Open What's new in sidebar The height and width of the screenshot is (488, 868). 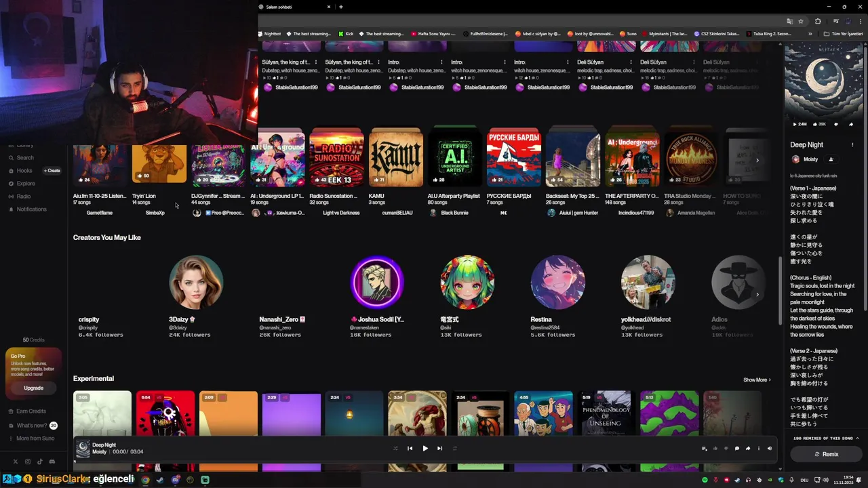click(32, 426)
